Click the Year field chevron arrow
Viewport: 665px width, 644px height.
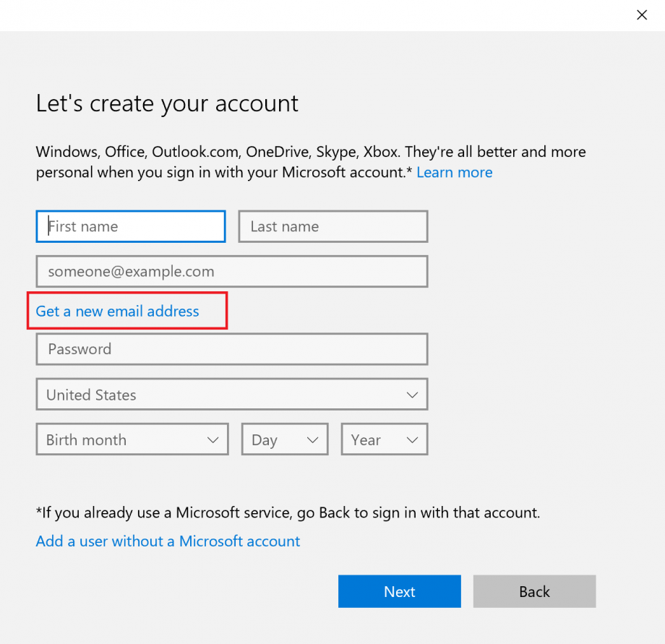[x=412, y=439]
